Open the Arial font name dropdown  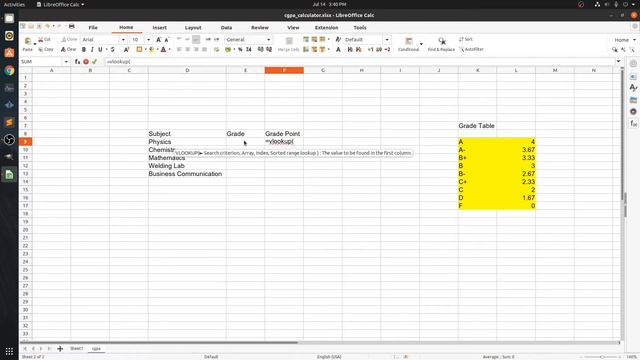point(123,40)
